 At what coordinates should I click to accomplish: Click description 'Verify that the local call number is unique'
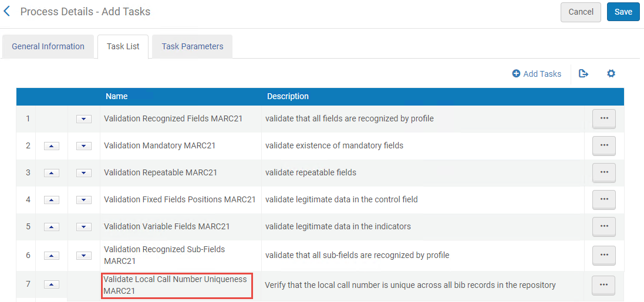[410, 285]
